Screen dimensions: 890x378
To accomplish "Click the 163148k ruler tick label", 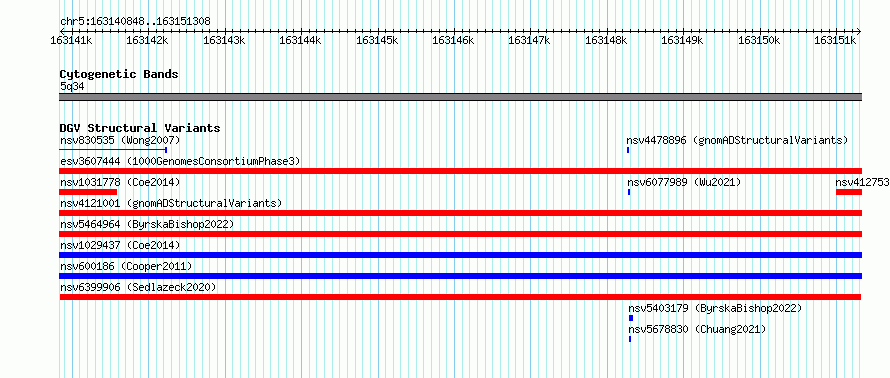I will [607, 40].
